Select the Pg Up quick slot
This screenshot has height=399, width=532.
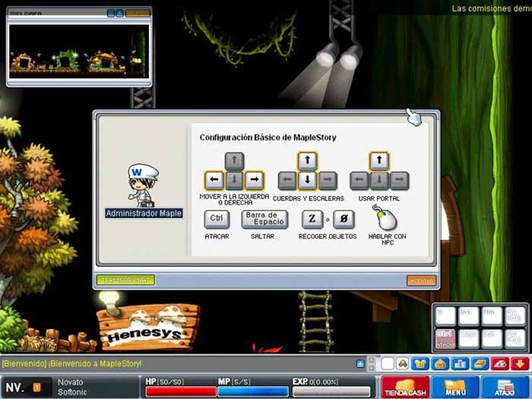click(x=515, y=316)
